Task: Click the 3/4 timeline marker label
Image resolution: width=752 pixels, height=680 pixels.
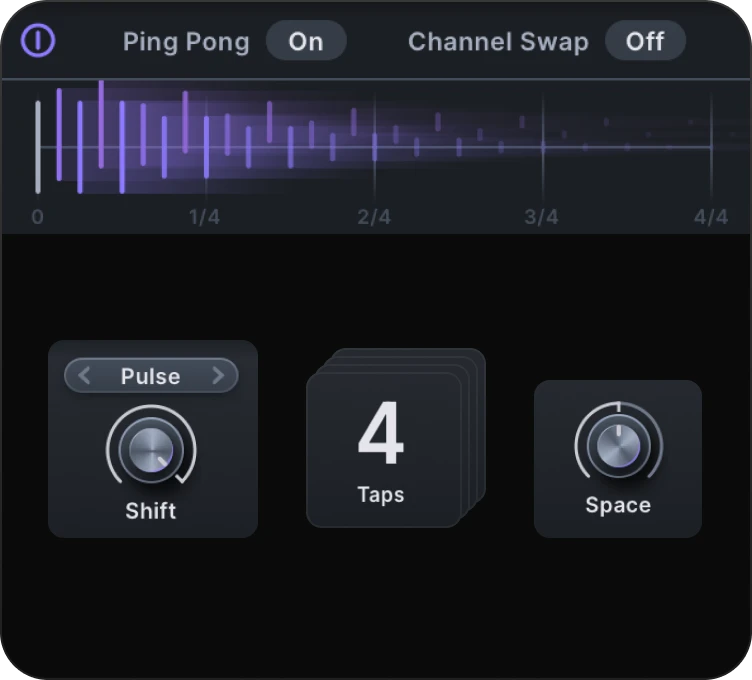Action: 541,217
